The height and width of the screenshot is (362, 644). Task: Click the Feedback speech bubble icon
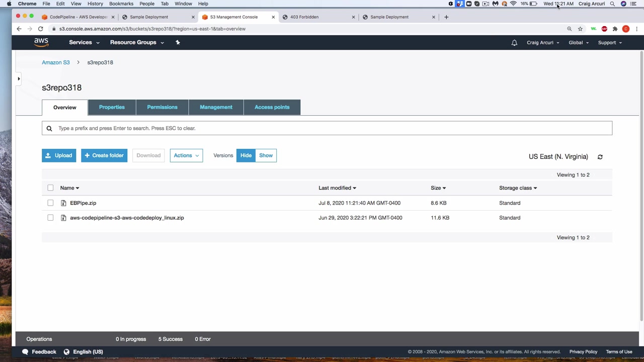[25, 352]
